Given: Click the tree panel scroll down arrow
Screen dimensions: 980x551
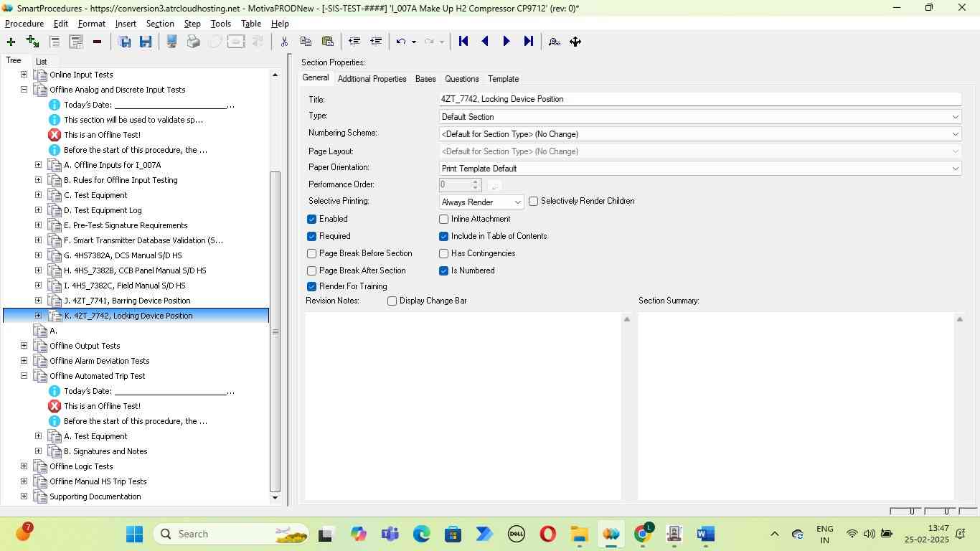Looking at the screenshot, I should [x=275, y=497].
